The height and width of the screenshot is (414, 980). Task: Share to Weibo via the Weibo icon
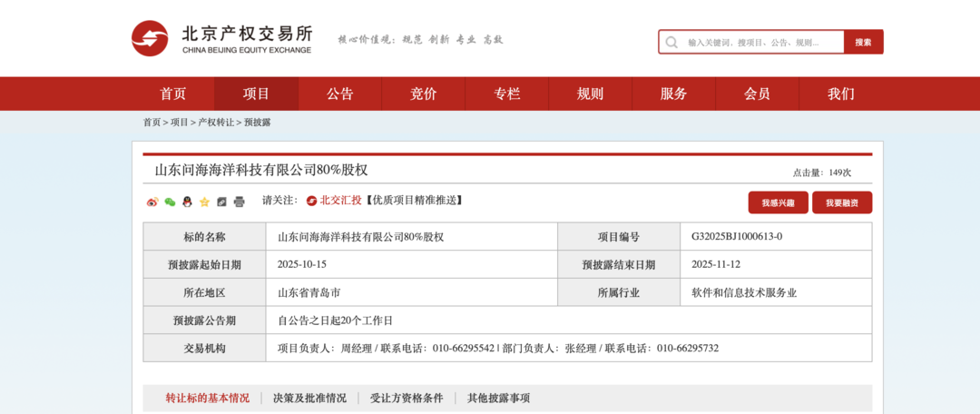(x=152, y=202)
